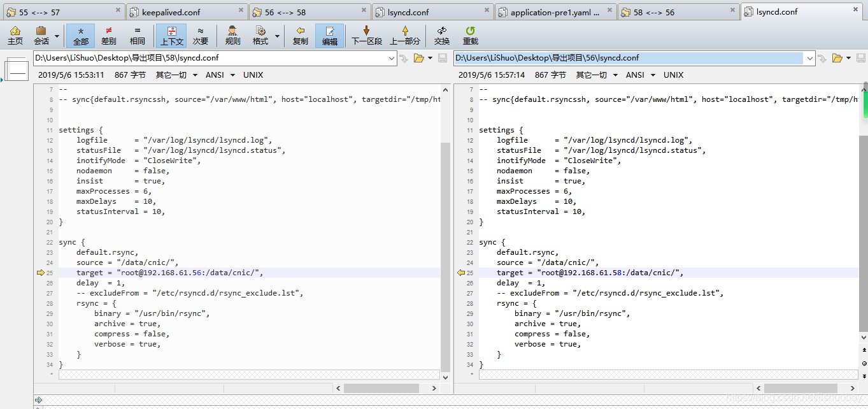Click the previous difference double-up arrow

[x=864, y=350]
